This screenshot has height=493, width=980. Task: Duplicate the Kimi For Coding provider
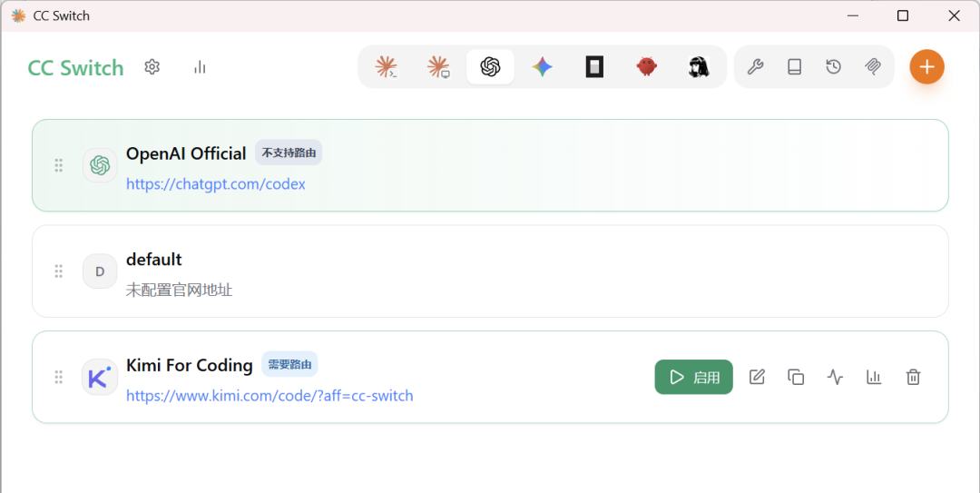pyautogui.click(x=796, y=377)
